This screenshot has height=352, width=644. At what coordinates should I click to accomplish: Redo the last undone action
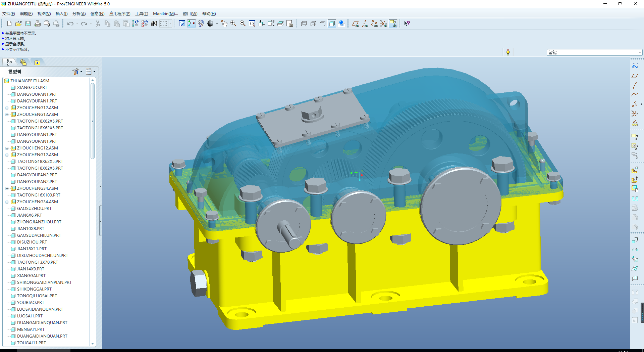pyautogui.click(x=84, y=24)
